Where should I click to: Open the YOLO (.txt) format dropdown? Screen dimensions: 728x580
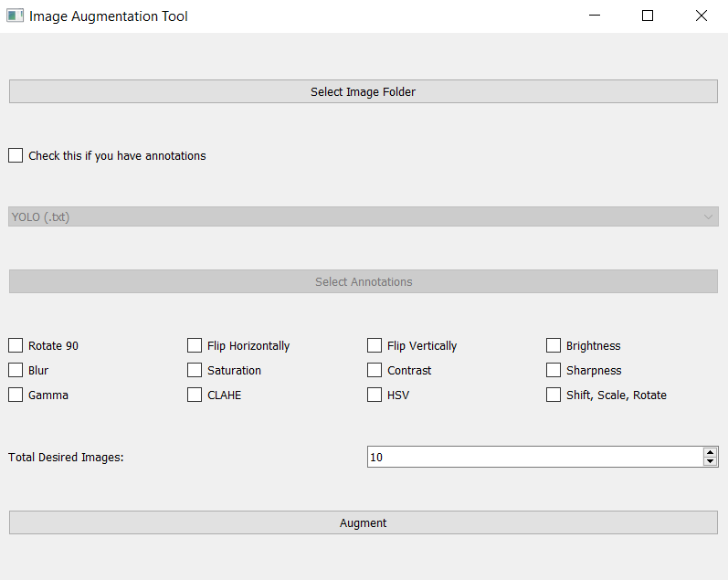click(x=363, y=216)
